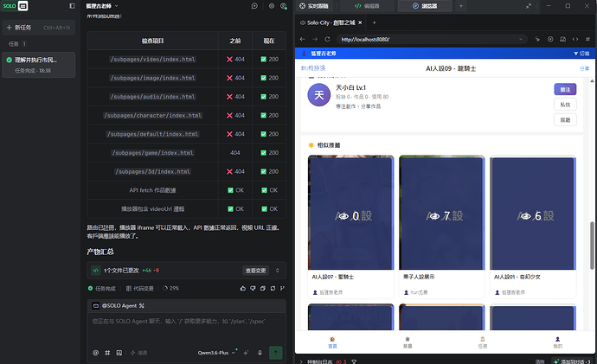This screenshot has height=364, width=597.
Task: Click the 29% context usage indicator
Action: (x=171, y=288)
